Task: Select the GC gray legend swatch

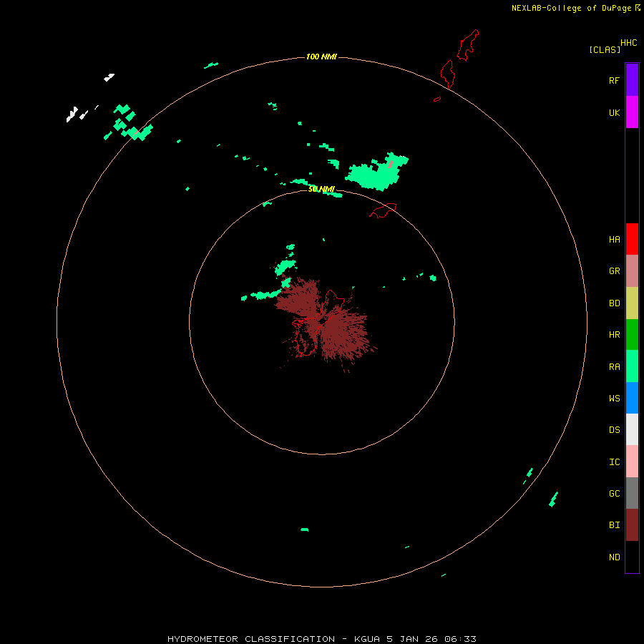Action: [632, 493]
